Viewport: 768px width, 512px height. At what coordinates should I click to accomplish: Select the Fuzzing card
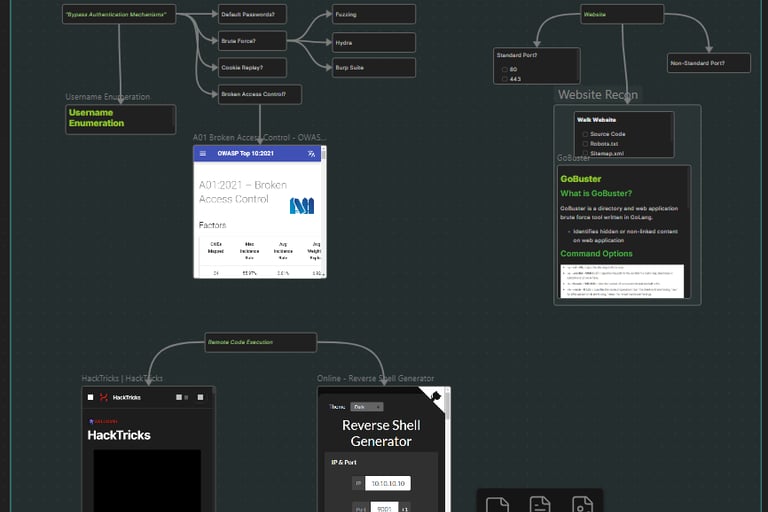pyautogui.click(x=374, y=14)
